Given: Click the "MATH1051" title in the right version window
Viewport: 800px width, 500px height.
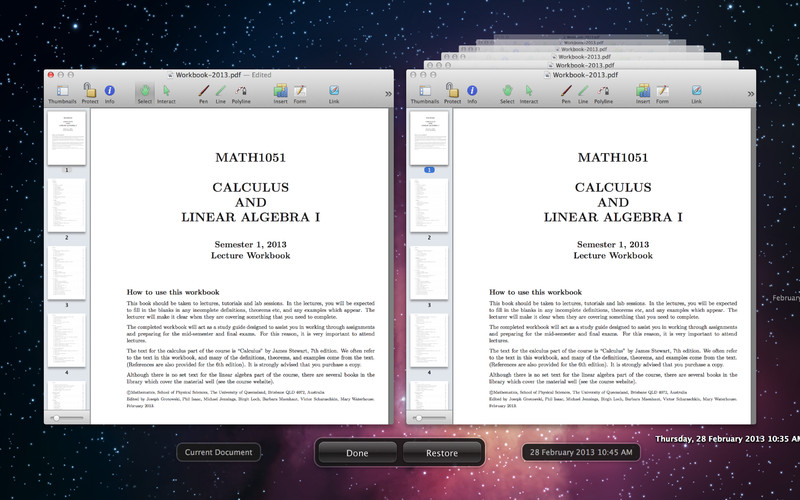Looking at the screenshot, I should (613, 158).
